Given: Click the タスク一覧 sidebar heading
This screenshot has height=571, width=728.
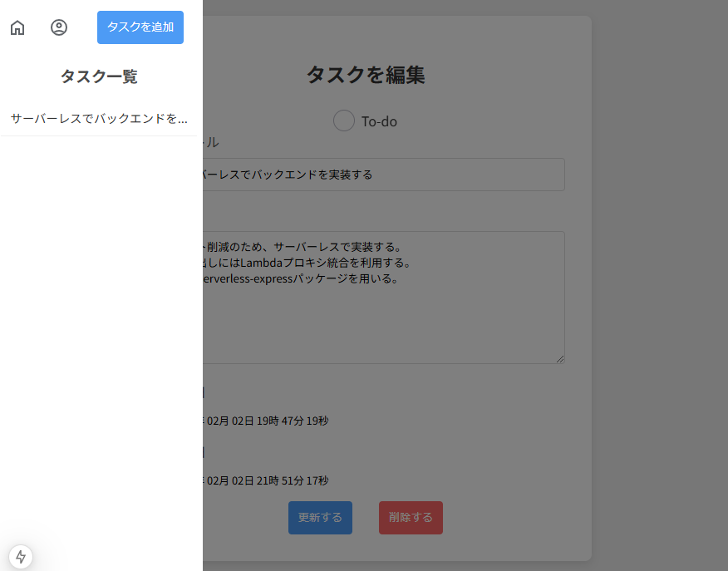Looking at the screenshot, I should click(x=99, y=76).
